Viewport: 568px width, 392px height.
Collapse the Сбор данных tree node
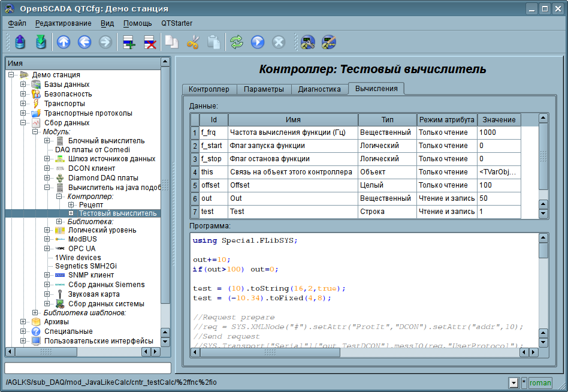click(x=23, y=122)
